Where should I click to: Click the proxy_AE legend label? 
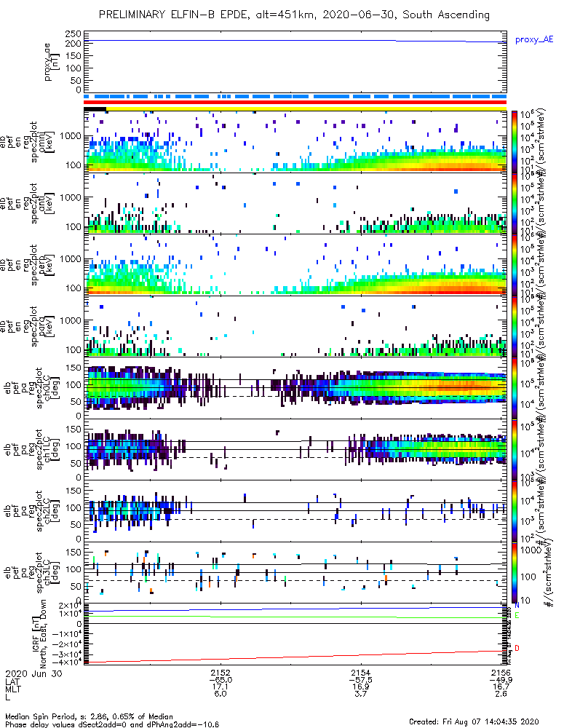click(534, 40)
